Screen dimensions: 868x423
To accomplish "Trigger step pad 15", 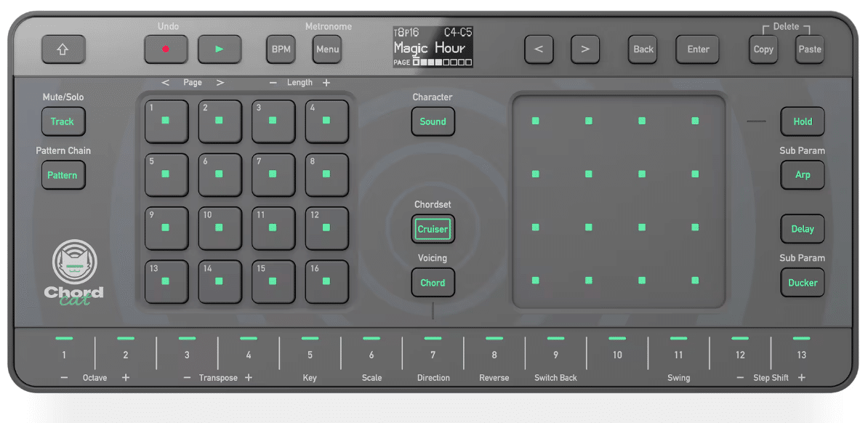I will click(x=273, y=282).
